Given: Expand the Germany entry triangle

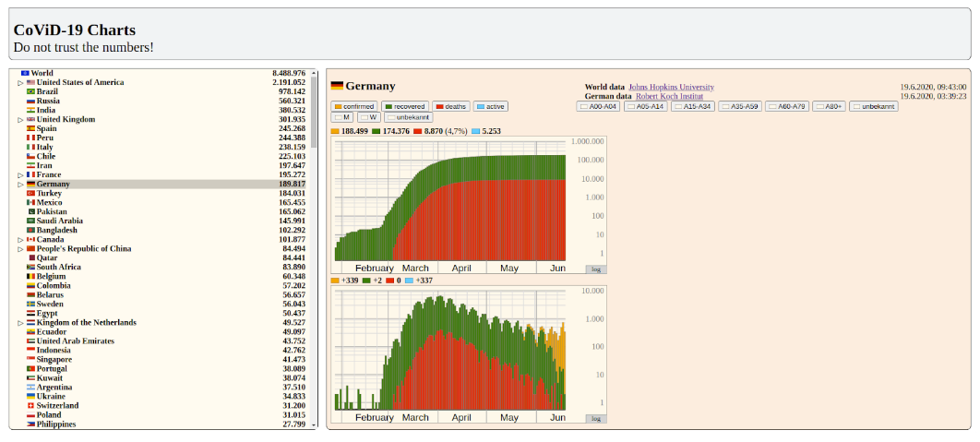Looking at the screenshot, I should (x=20, y=185).
